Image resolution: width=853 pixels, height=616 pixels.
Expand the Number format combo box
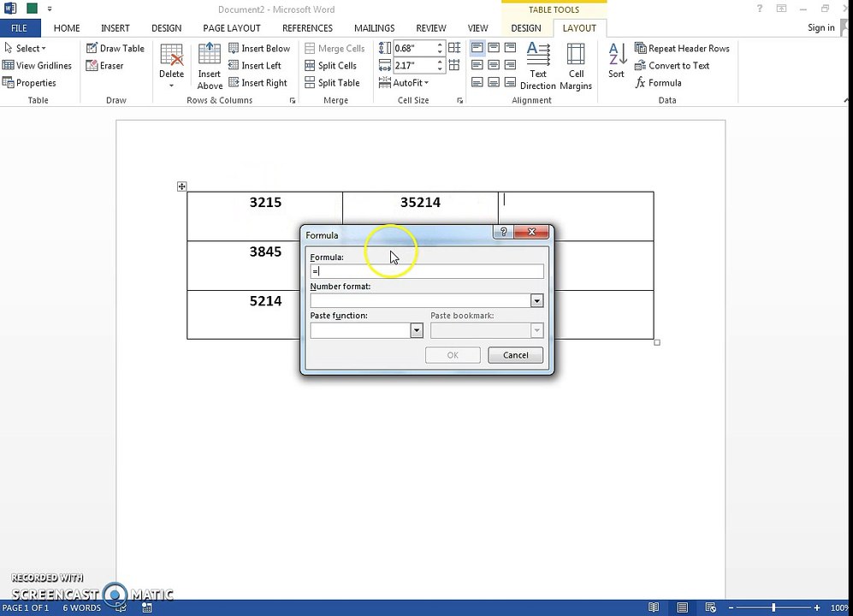click(537, 301)
